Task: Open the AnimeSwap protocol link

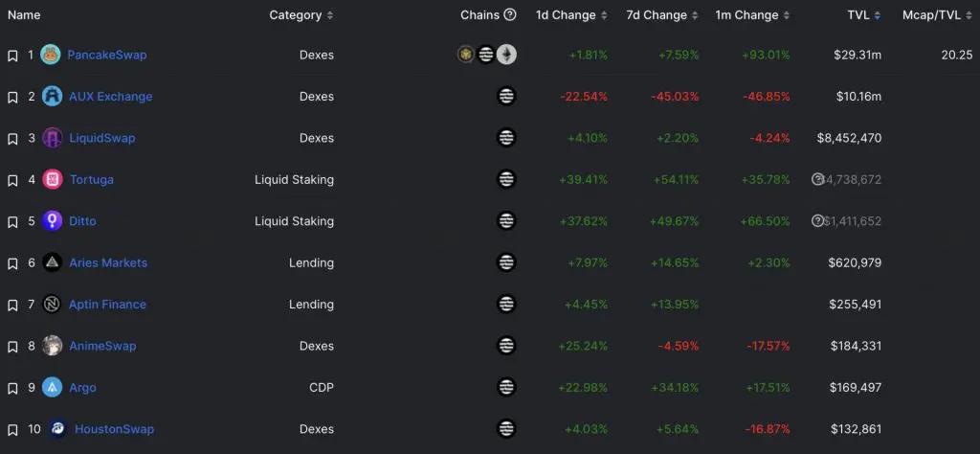Action: (102, 346)
